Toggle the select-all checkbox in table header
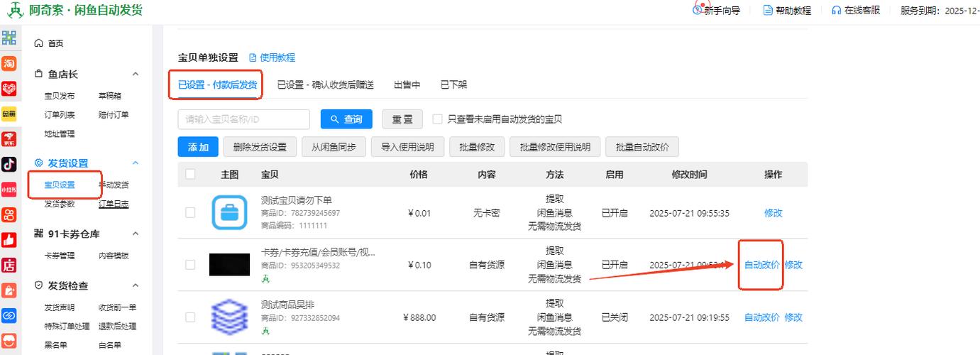This screenshot has width=980, height=355. [x=190, y=174]
